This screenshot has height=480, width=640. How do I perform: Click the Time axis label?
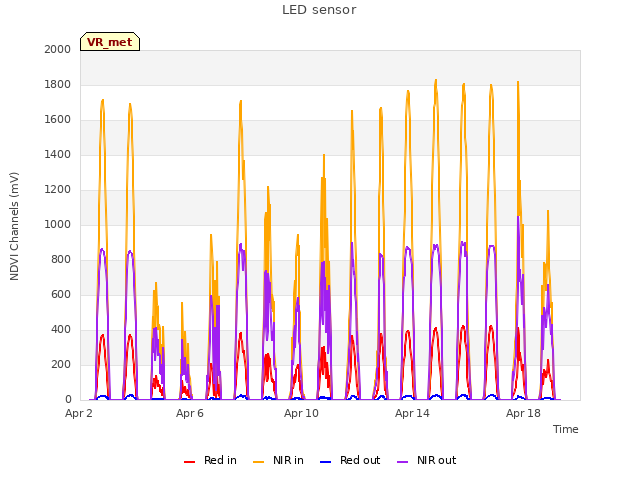[x=566, y=429]
